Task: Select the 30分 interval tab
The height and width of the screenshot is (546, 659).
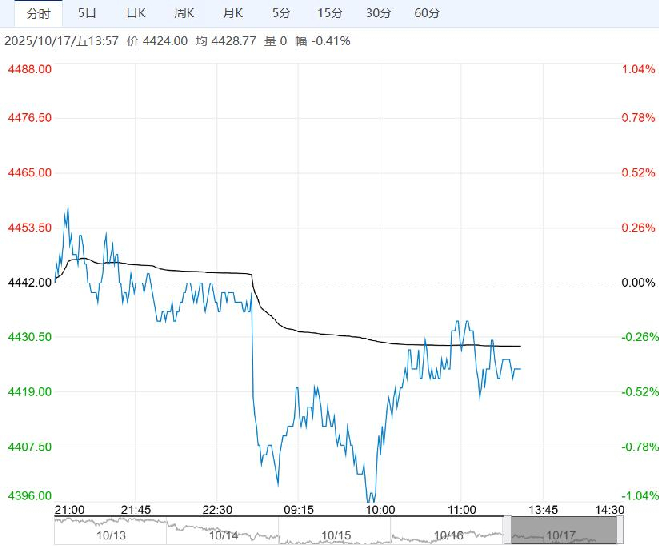Action: coord(378,13)
